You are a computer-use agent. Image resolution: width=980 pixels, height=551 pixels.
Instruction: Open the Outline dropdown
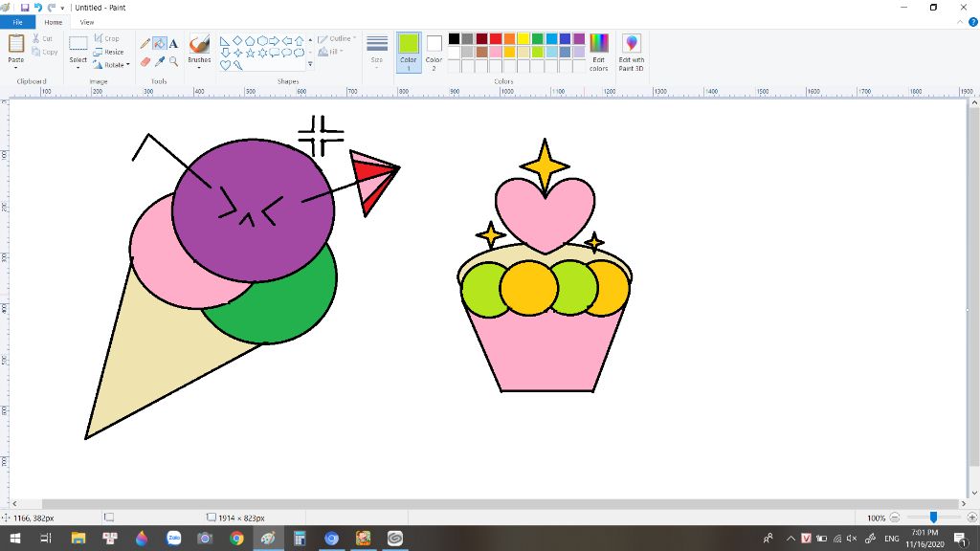[x=337, y=38]
